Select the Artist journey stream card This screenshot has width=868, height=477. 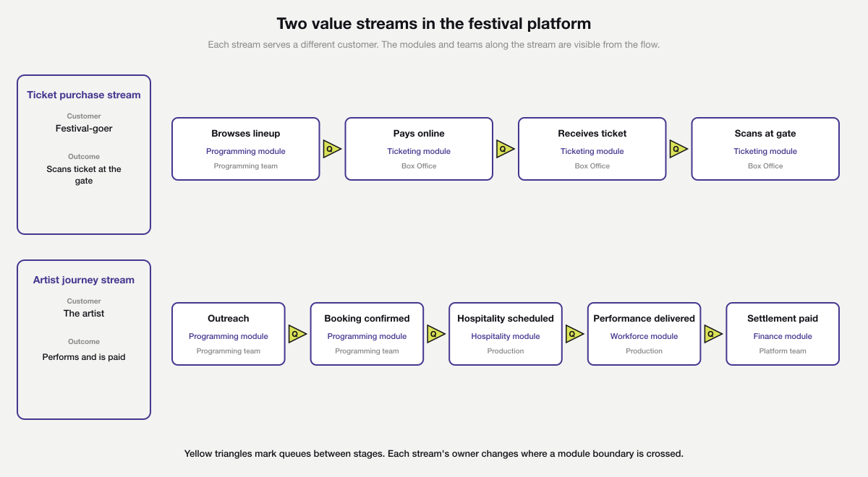tap(83, 338)
